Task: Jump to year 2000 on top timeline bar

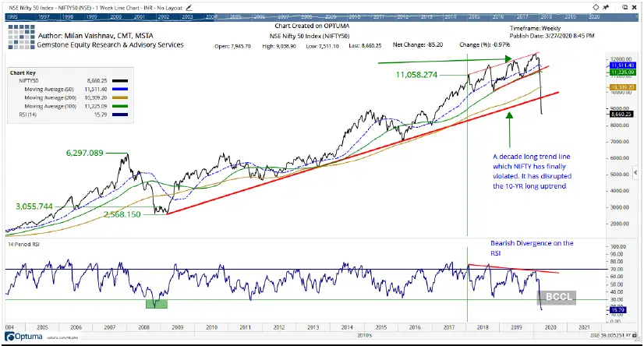Action: (x=142, y=16)
